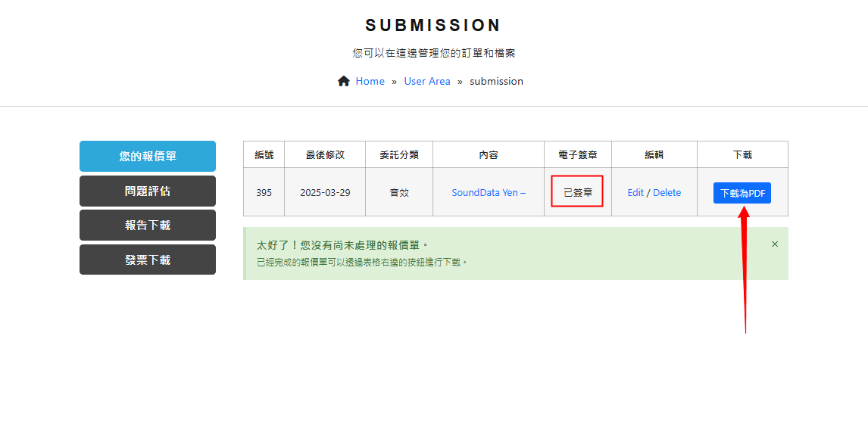Go to the User Area breadcrumb link

coord(426,81)
